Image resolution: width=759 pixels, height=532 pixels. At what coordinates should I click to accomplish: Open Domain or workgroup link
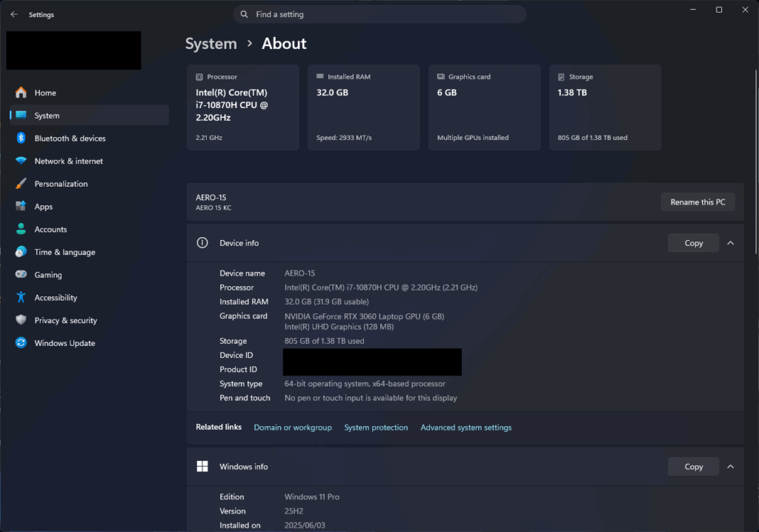tap(292, 428)
